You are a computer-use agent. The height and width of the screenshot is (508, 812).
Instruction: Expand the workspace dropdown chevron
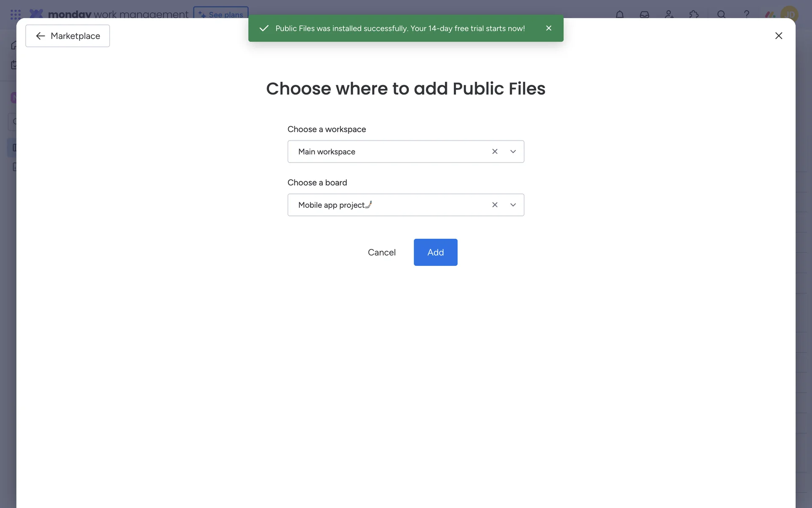[x=513, y=152]
